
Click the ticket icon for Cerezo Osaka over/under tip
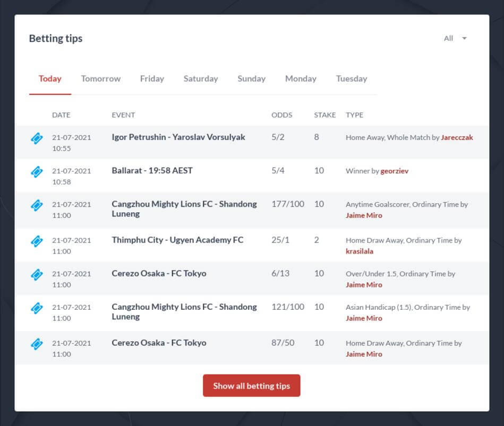[37, 275]
